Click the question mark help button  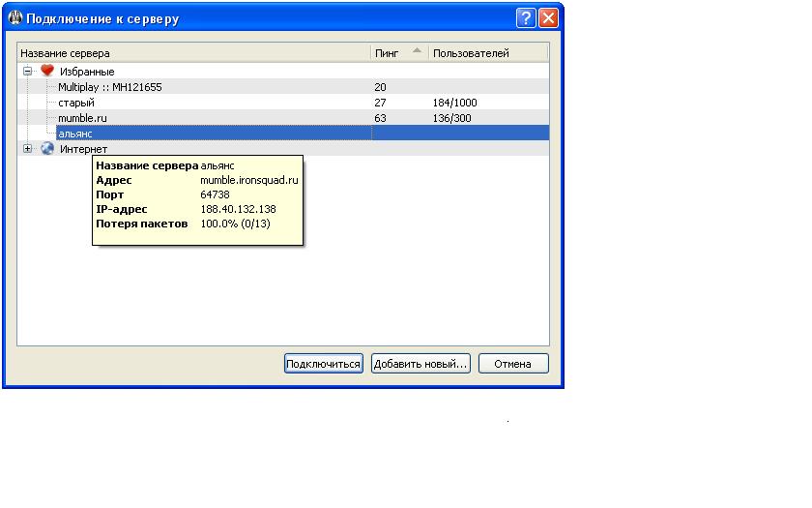(526, 18)
